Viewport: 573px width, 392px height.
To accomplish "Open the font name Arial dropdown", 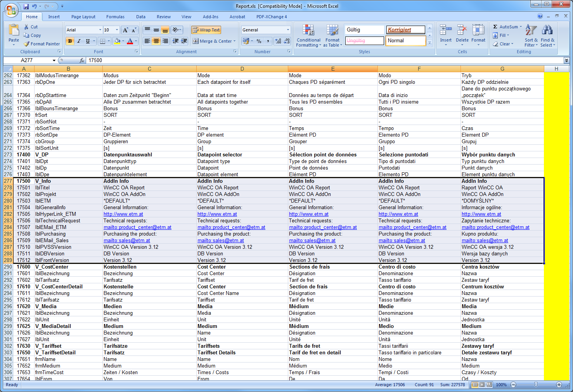I will coord(100,30).
